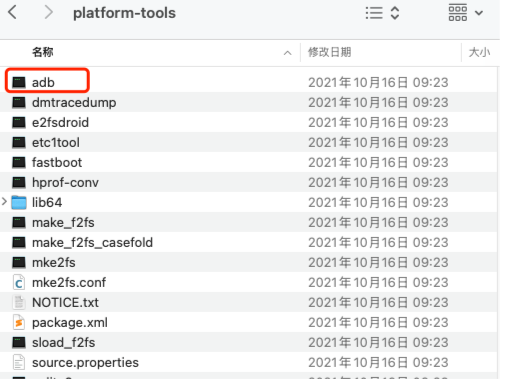Click the sload_f2fs file name
Screen dimensions: 506x379
63,343
